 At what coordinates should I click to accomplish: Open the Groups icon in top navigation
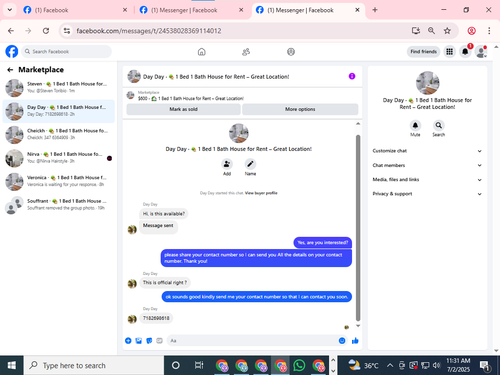click(291, 52)
